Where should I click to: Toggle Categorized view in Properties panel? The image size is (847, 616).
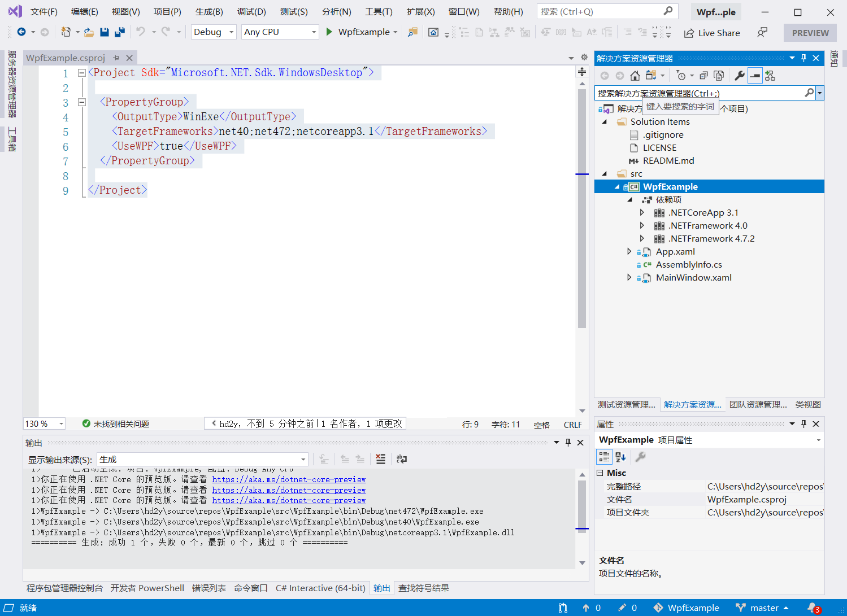(604, 457)
